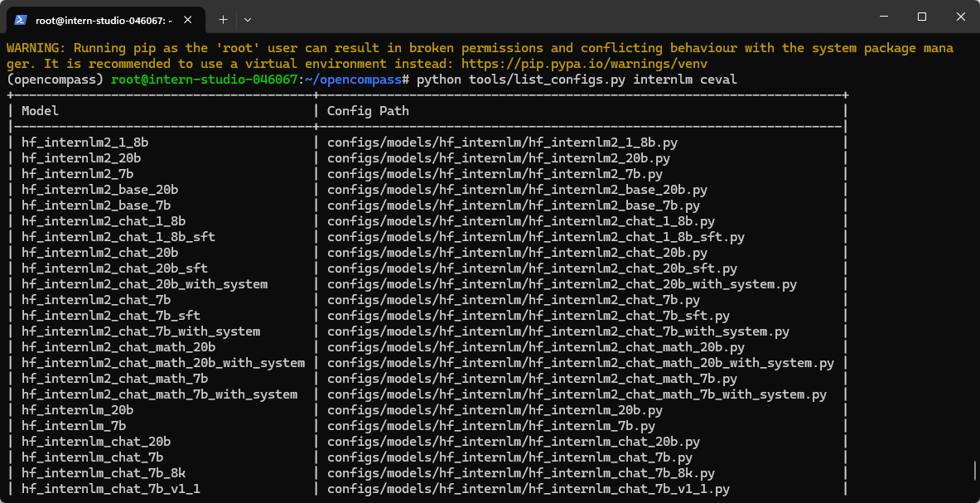Click model name hf_internlm2_chat_math_7b
980x503 pixels.
[115, 379]
